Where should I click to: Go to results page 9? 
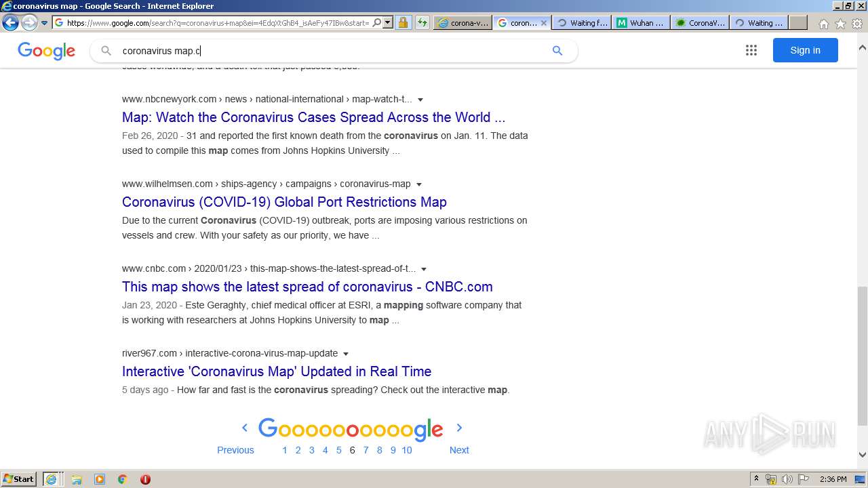tap(393, 450)
